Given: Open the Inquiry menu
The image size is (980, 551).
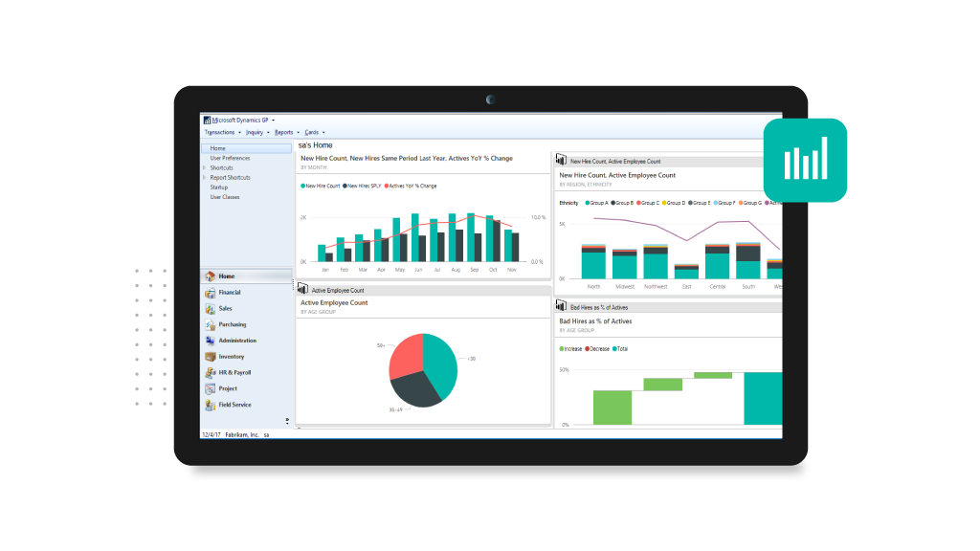Looking at the screenshot, I should [x=255, y=132].
